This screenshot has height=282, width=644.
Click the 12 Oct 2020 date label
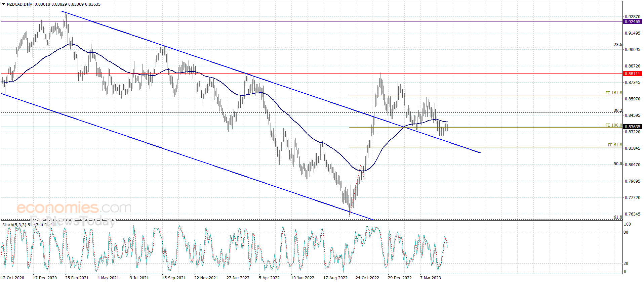click(x=12, y=278)
